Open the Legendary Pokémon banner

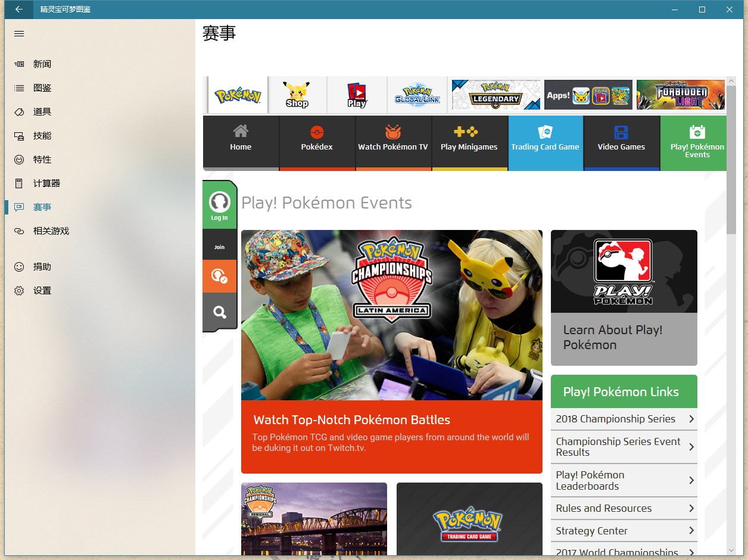(496, 95)
